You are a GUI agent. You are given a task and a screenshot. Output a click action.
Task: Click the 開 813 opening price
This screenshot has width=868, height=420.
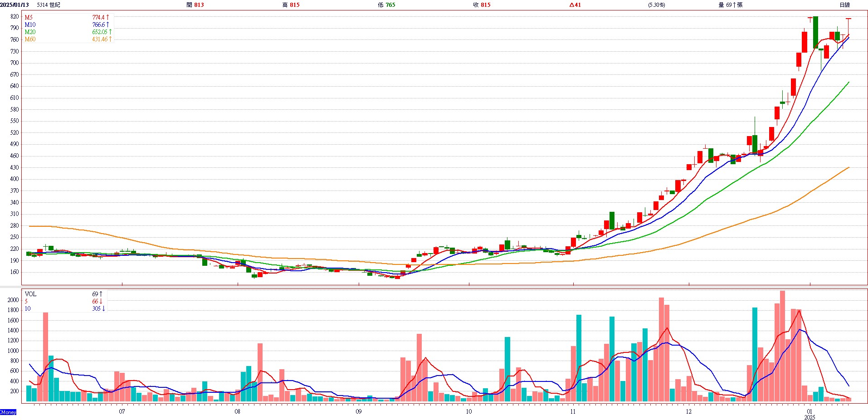click(x=195, y=5)
